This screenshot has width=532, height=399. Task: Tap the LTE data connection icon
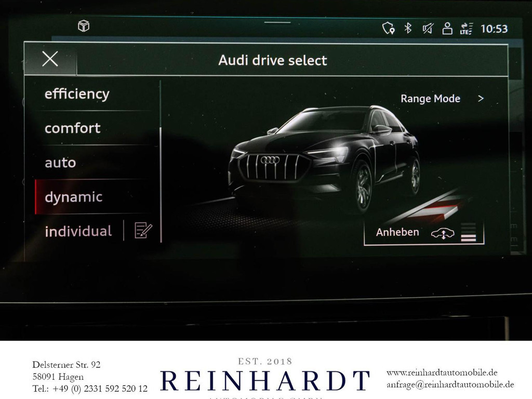pos(467,29)
